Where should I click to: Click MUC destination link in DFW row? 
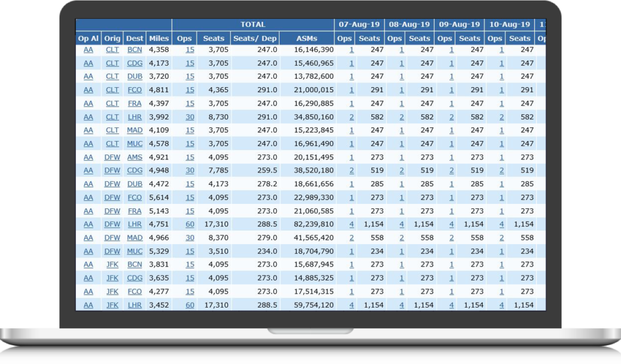pyautogui.click(x=135, y=251)
